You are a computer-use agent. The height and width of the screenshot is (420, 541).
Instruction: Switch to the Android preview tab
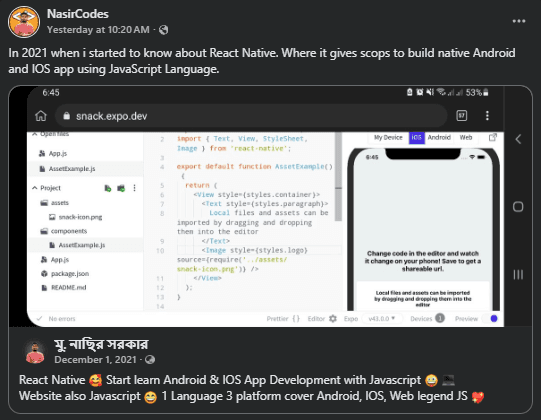pos(439,137)
